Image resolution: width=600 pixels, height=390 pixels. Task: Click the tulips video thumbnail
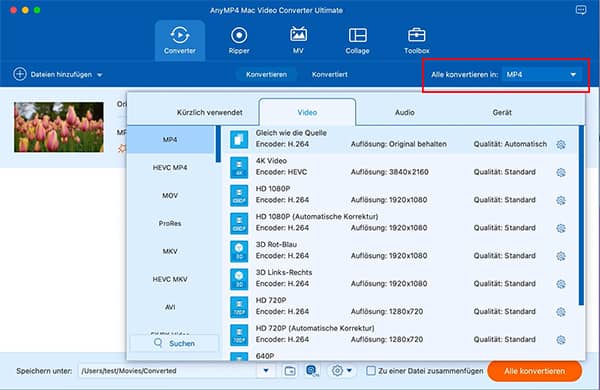59,127
